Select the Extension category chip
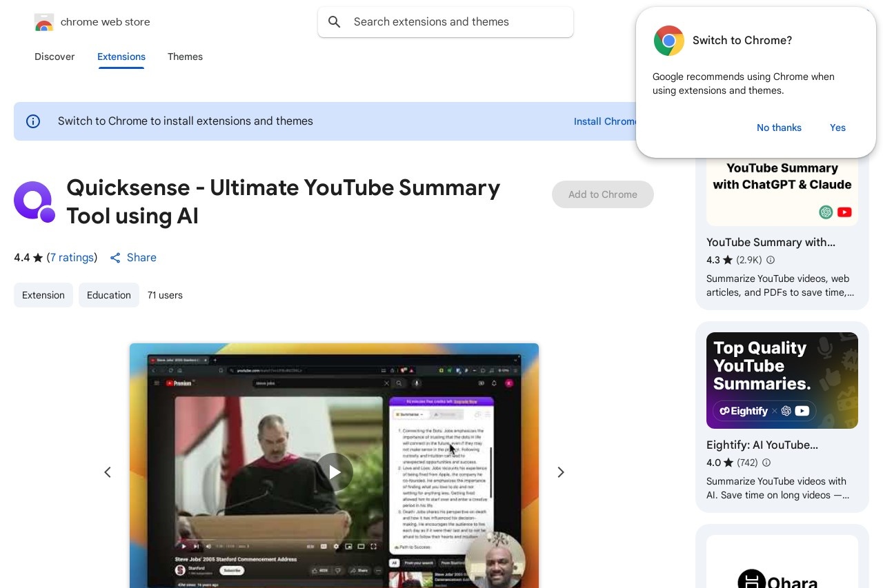This screenshot has width=883, height=588. point(43,295)
